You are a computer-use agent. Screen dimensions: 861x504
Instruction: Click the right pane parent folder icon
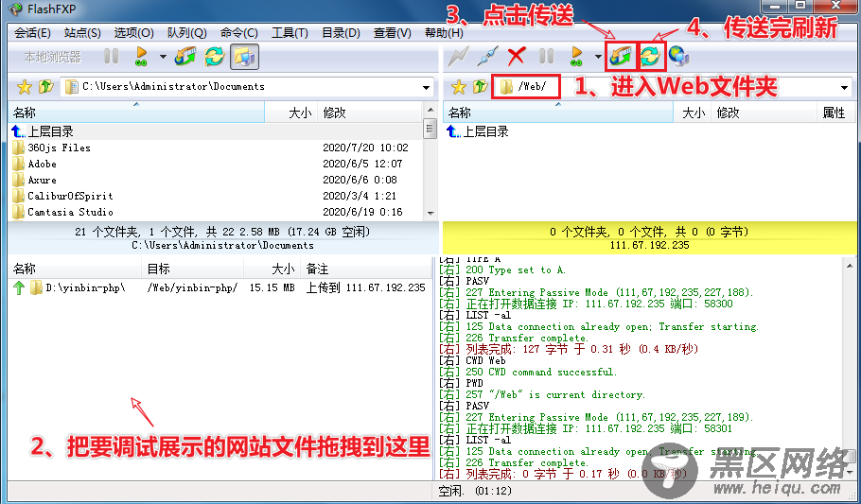point(481,87)
